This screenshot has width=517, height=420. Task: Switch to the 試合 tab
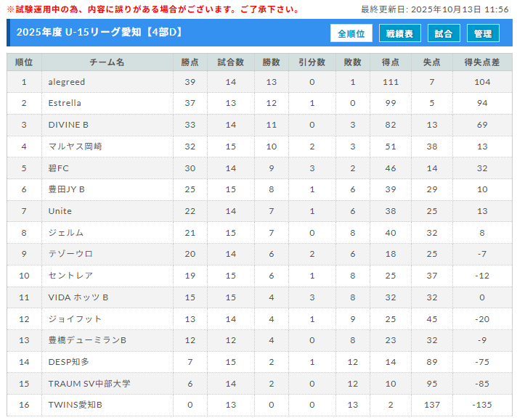(x=444, y=33)
